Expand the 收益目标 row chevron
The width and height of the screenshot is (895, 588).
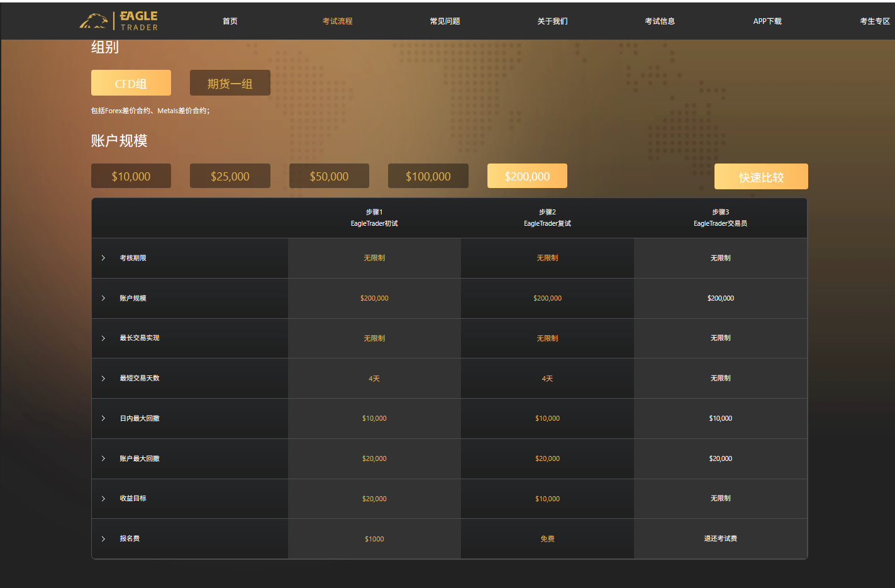click(x=103, y=499)
